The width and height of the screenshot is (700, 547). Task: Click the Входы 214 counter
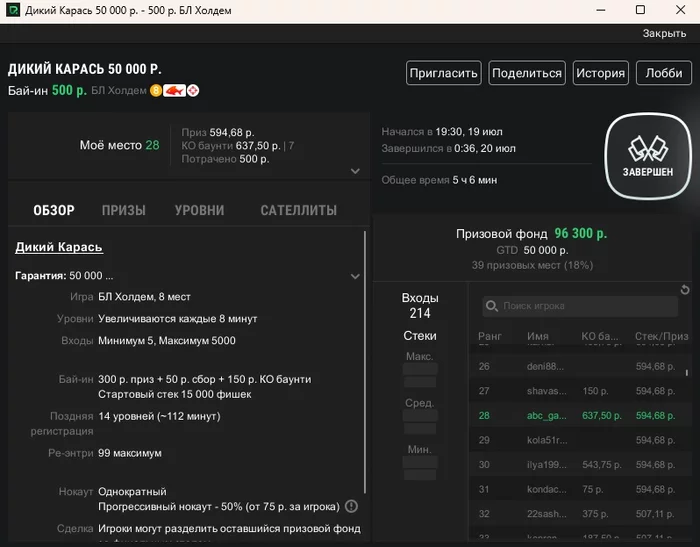coord(420,305)
